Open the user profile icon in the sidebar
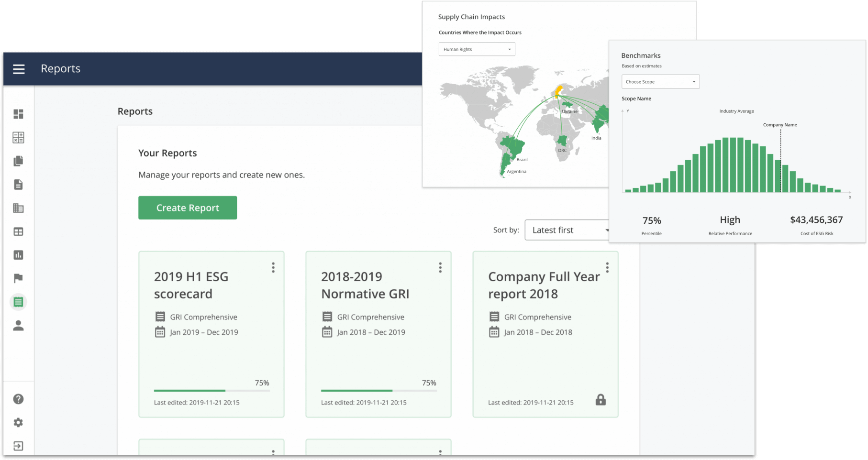 tap(18, 325)
